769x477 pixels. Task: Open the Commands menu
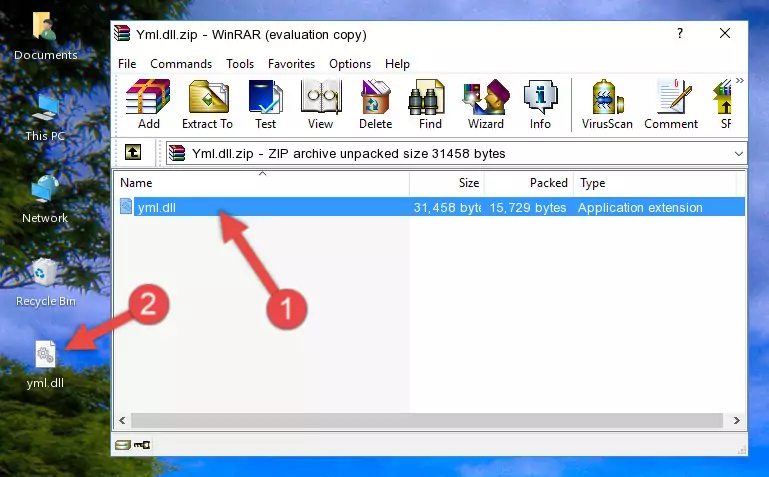tap(181, 64)
